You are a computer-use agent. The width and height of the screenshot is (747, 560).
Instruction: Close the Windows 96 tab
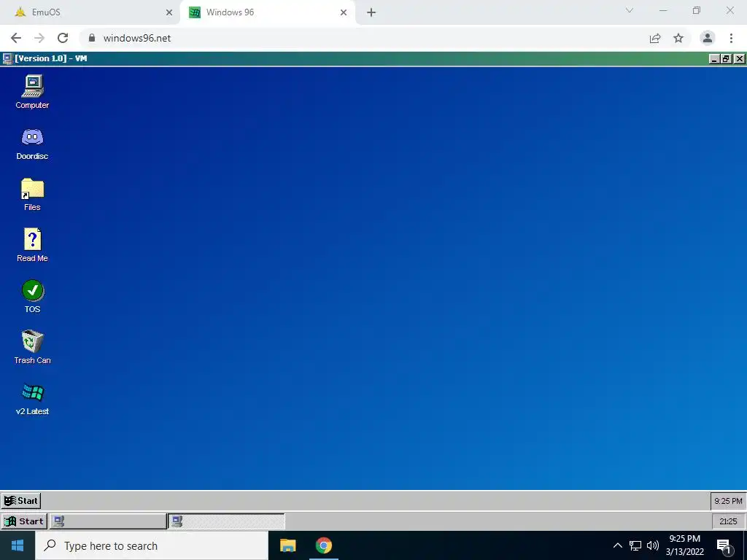click(344, 12)
